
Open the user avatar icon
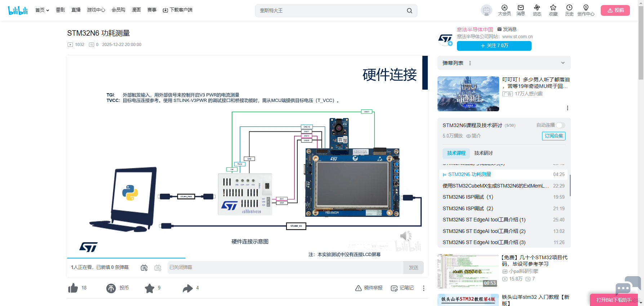[487, 10]
